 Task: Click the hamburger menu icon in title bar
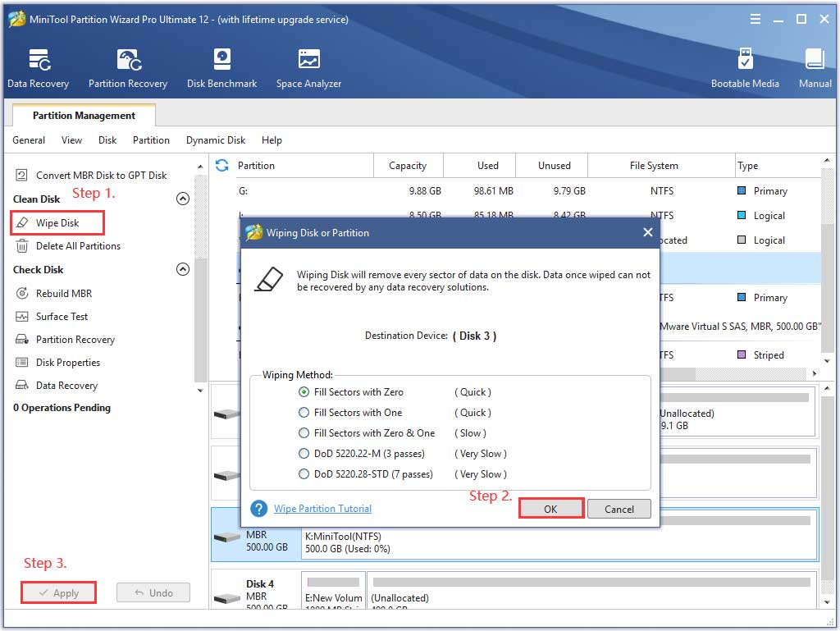coord(756,20)
